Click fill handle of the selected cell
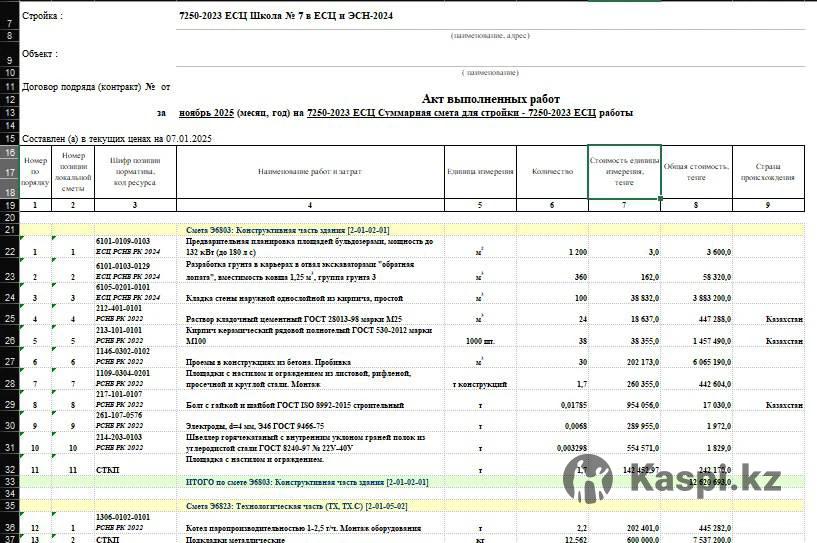 pos(660,198)
